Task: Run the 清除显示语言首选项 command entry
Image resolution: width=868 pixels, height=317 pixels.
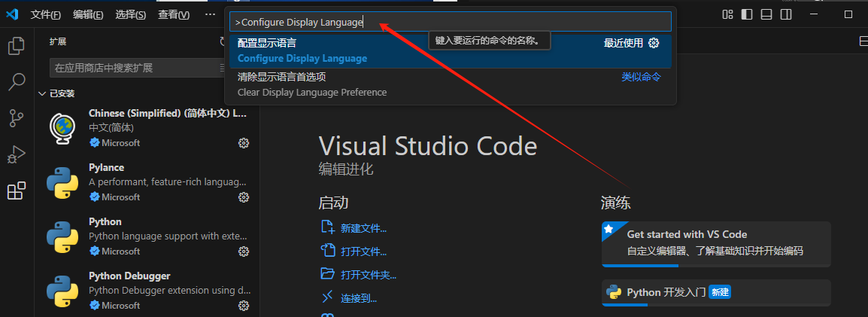Action: tap(450, 85)
